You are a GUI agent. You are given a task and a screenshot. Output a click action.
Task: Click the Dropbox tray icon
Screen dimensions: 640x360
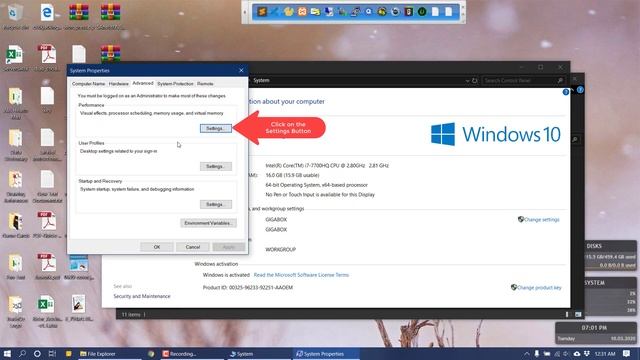pyautogui.click(x=587, y=354)
